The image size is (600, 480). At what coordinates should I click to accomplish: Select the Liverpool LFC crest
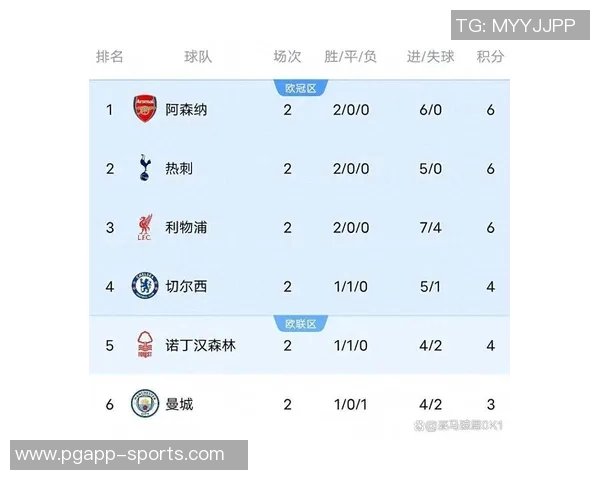[x=145, y=227]
